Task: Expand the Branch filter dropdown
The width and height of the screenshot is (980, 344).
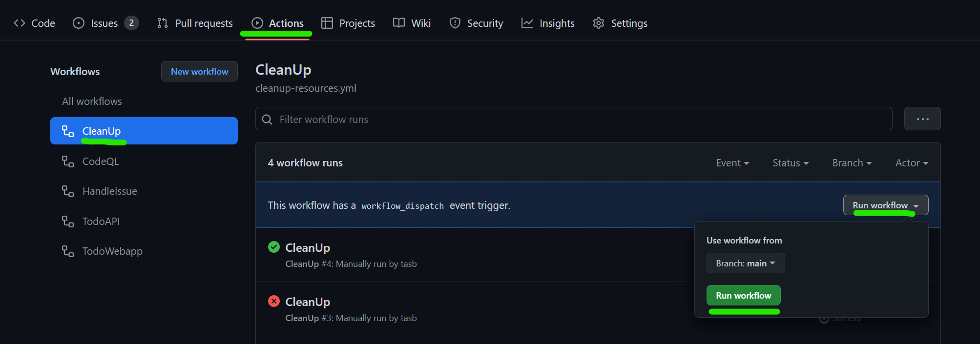Action: pyautogui.click(x=852, y=163)
